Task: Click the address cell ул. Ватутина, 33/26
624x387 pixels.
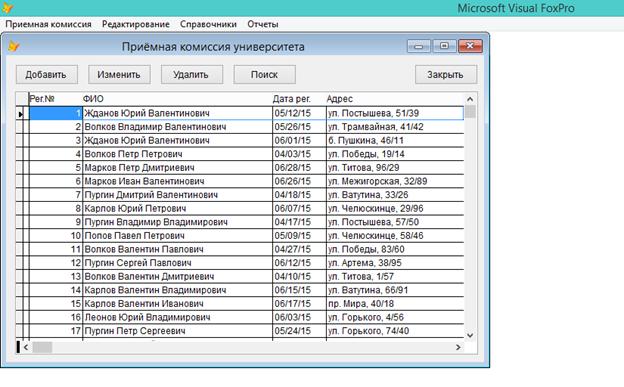Action: [395, 195]
